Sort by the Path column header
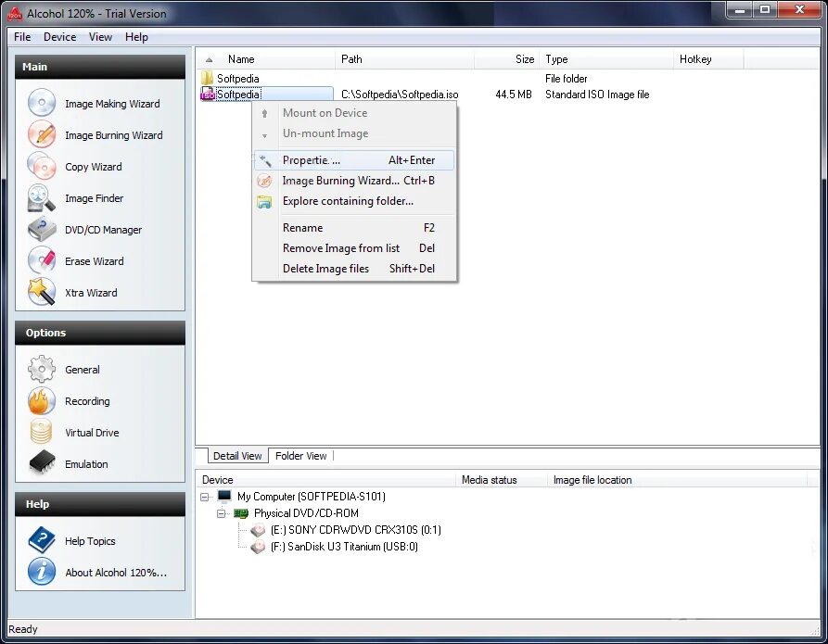This screenshot has width=828, height=644. 404,59
